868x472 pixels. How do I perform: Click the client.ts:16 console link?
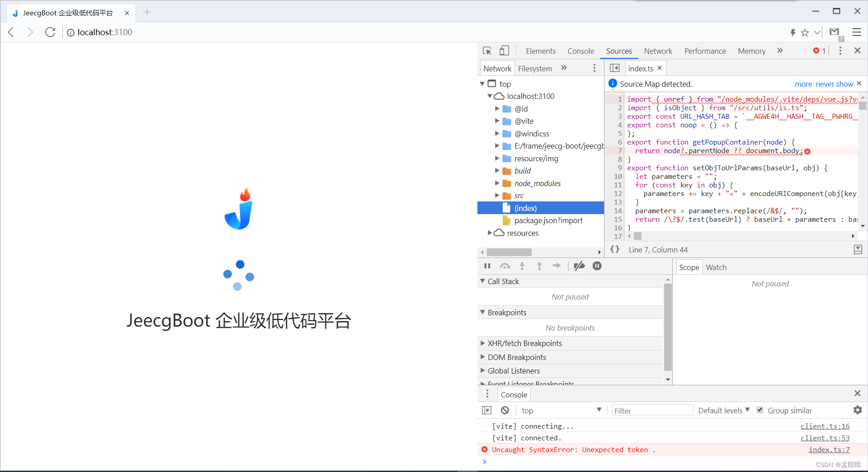pyautogui.click(x=825, y=426)
